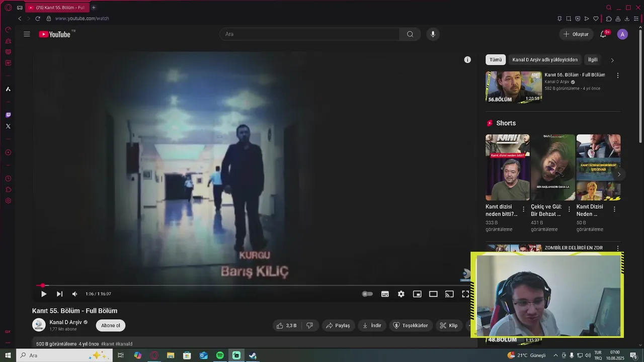
Task: Open options for 'Kanıt dizisi neden bitti?' short
Action: [523, 209]
